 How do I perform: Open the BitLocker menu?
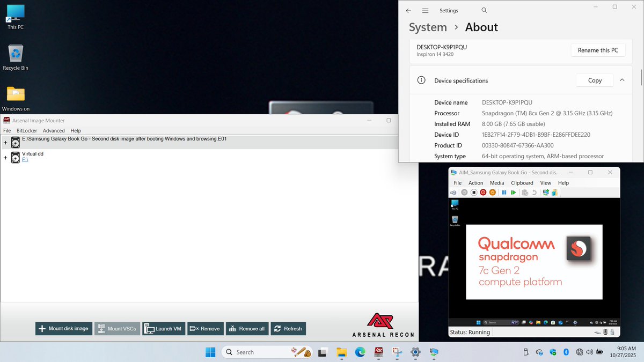[x=27, y=130]
